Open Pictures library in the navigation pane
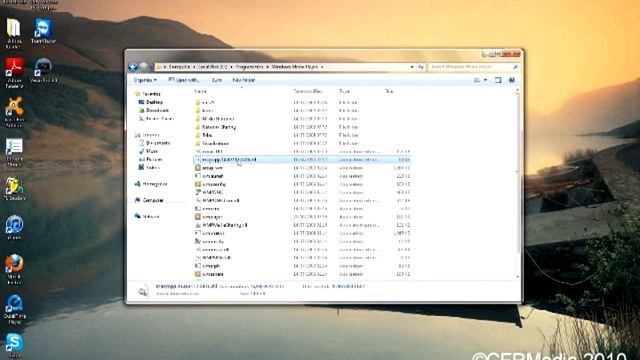The image size is (640, 360). click(x=150, y=159)
